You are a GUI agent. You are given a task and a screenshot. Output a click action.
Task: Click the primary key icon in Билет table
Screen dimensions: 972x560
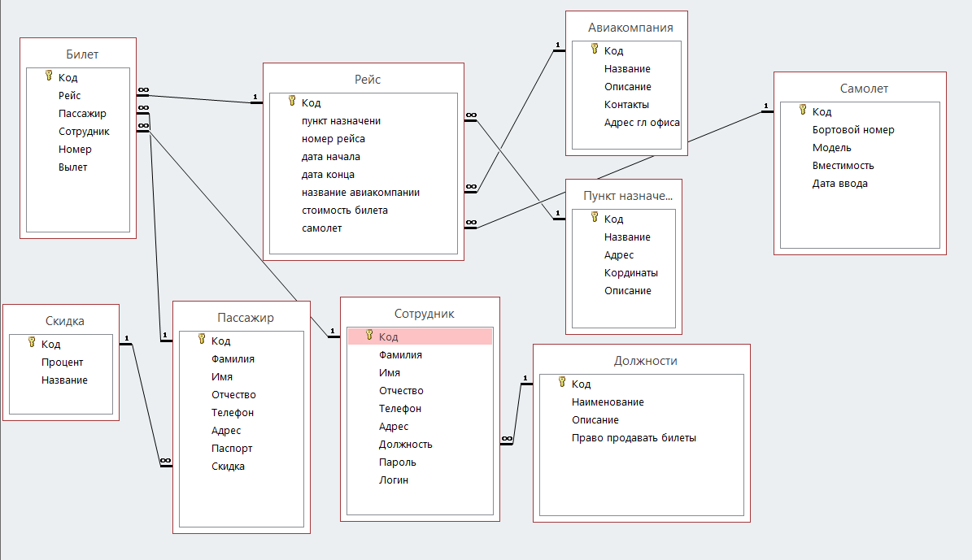click(x=48, y=76)
